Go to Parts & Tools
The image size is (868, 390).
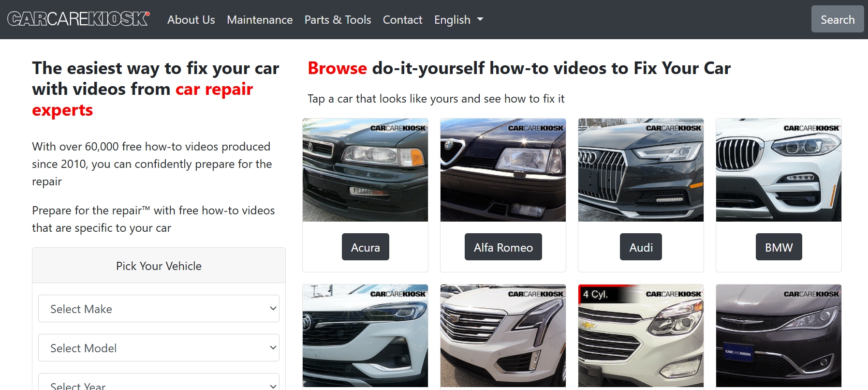pos(338,20)
